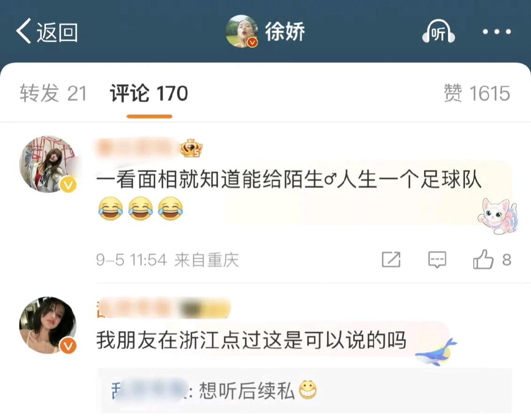The width and height of the screenshot is (531, 420).
Task: Select the 评论 170 tab
Action: (x=149, y=93)
